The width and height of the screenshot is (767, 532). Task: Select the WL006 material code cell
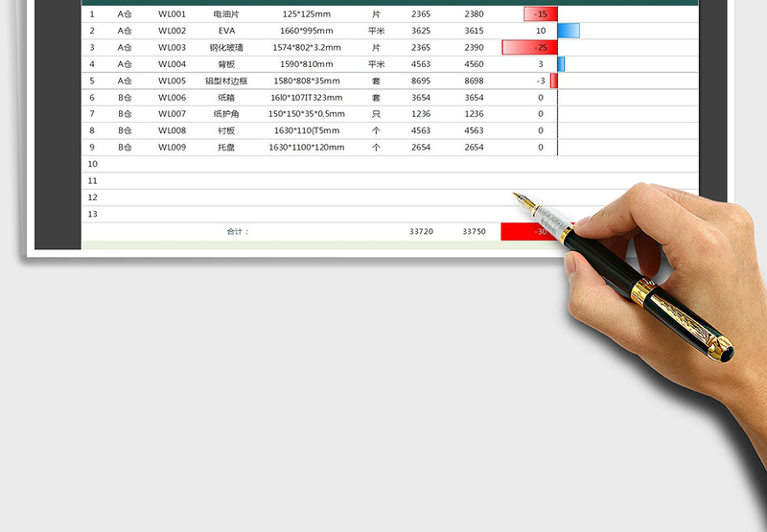[x=172, y=97]
